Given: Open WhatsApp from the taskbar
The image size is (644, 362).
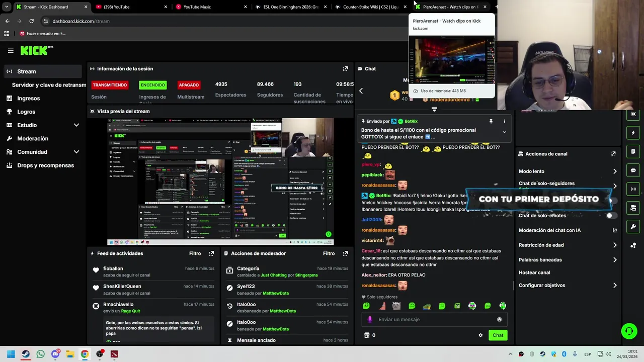Looking at the screenshot, I should click(40, 354).
